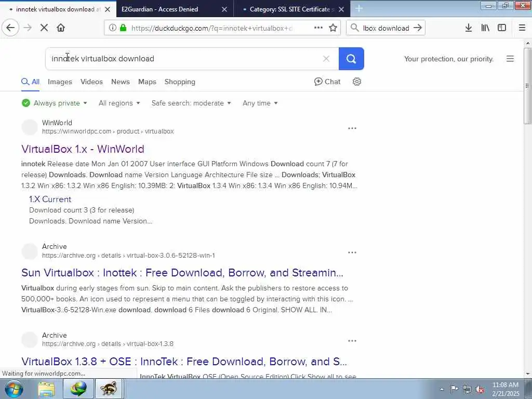Image resolution: width=532 pixels, height=399 pixels.
Task: Select the Images search tab
Action: 60,82
